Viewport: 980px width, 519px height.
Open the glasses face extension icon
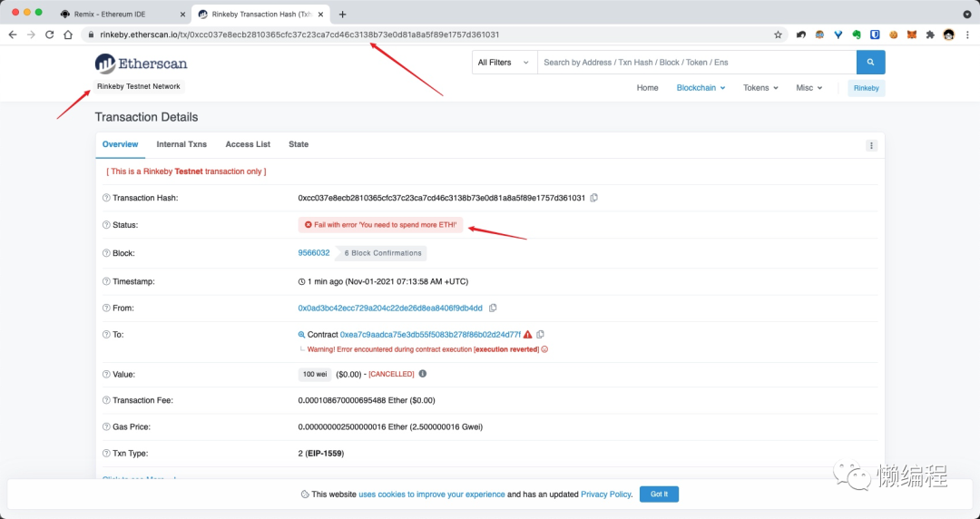pyautogui.click(x=819, y=35)
